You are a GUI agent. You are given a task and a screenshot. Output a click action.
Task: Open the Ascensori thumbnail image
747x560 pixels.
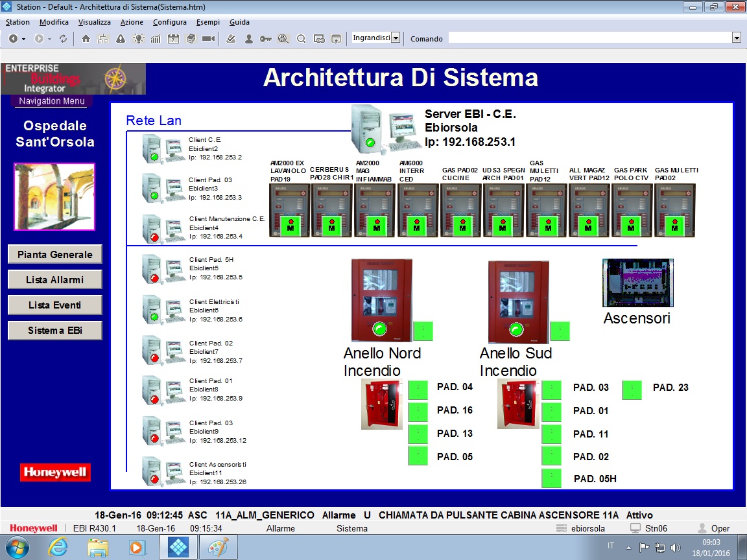point(637,283)
